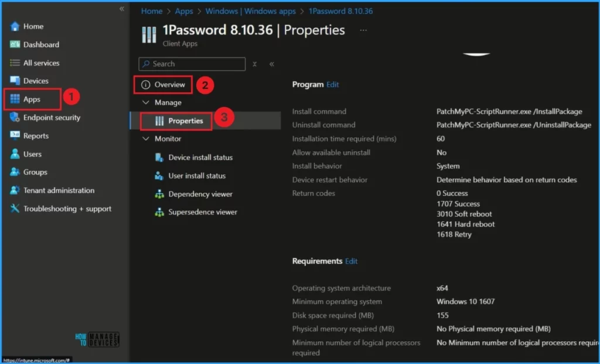The image size is (600, 364).
Task: Open the Reports section
Action: [x=36, y=136]
